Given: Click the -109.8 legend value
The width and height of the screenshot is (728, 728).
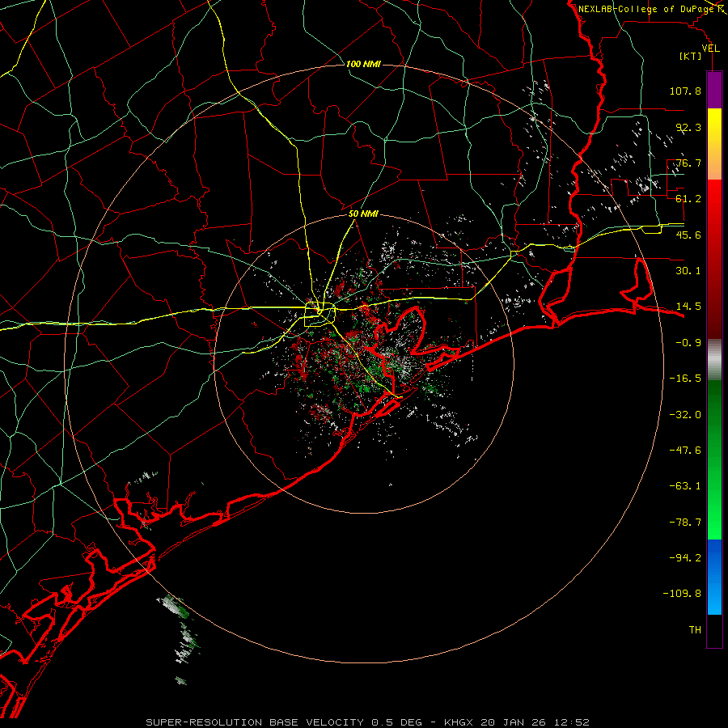Looking at the screenshot, I should point(682,594).
